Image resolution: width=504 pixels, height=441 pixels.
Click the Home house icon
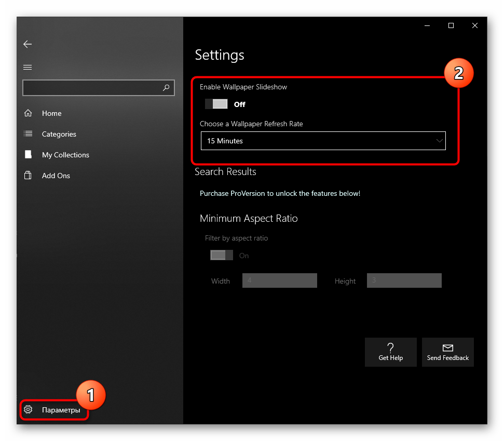[x=28, y=113]
